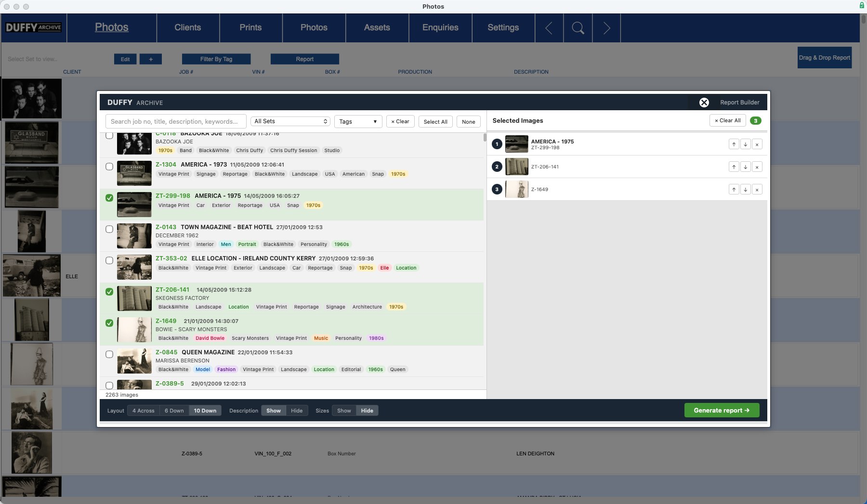This screenshot has width=867, height=504.
Task: Click the Drag & Drop Report button
Action: 825,57
